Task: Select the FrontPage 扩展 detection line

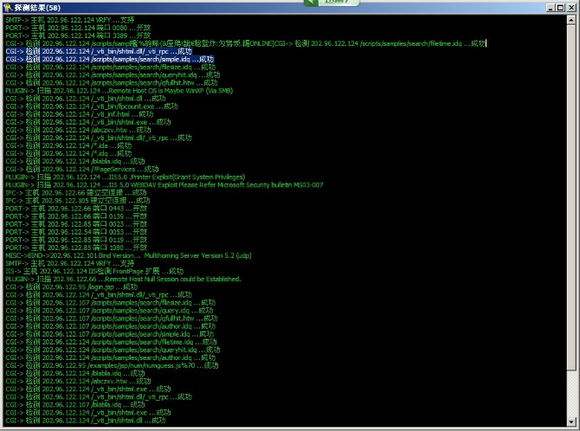Action: click(x=94, y=271)
